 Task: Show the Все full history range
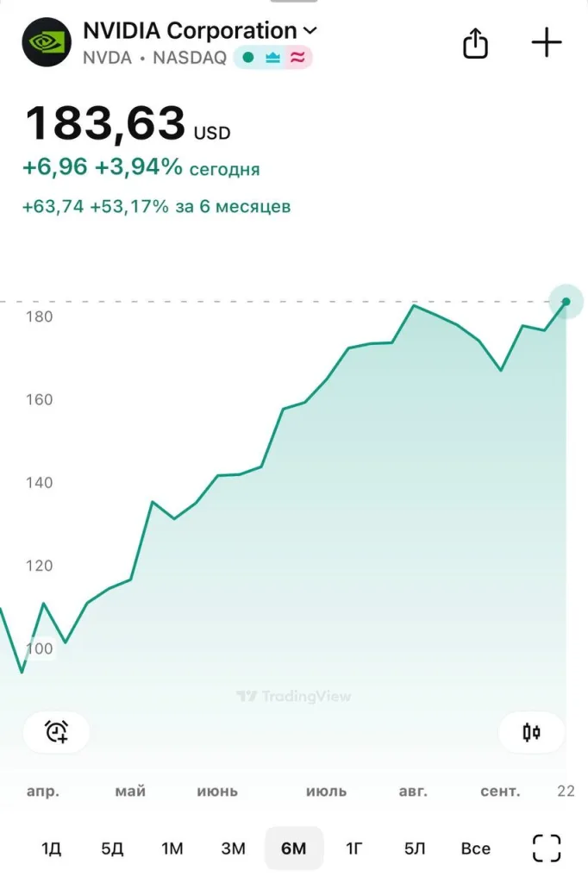[x=475, y=849]
